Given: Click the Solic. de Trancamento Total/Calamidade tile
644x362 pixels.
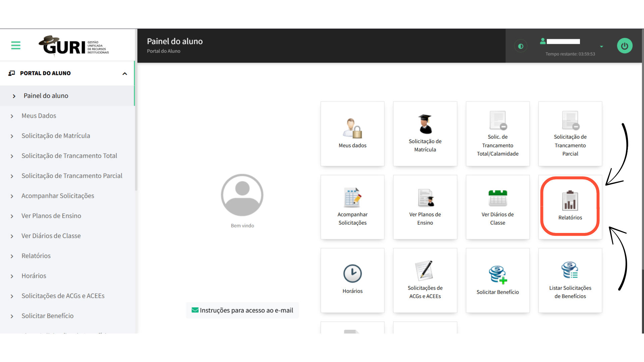Looking at the screenshot, I should click(497, 134).
